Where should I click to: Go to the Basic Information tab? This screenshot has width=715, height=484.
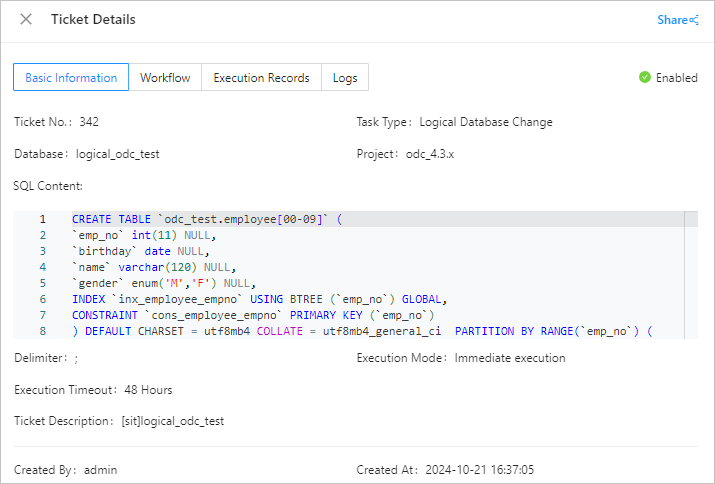tap(71, 78)
